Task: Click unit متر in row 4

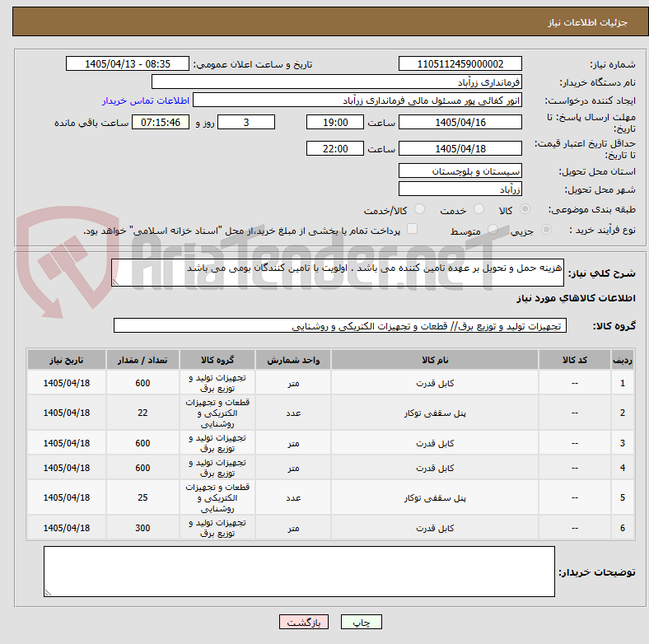Action: click(293, 468)
